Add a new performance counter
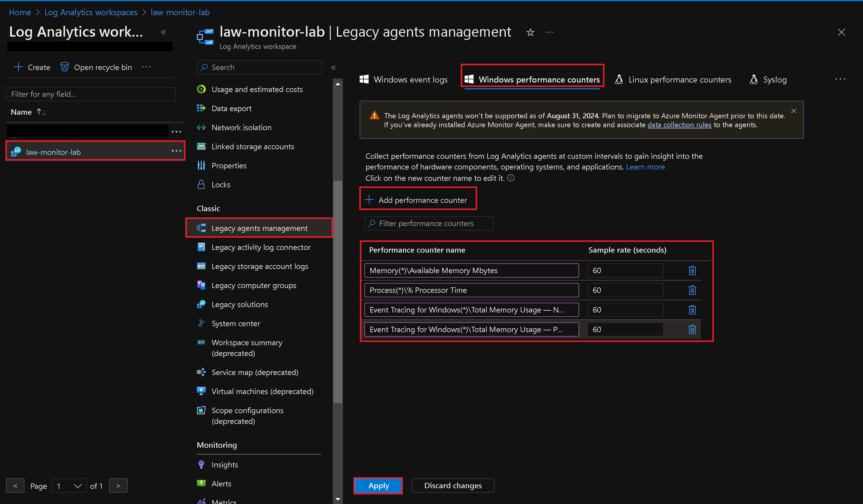The width and height of the screenshot is (863, 504). click(418, 200)
